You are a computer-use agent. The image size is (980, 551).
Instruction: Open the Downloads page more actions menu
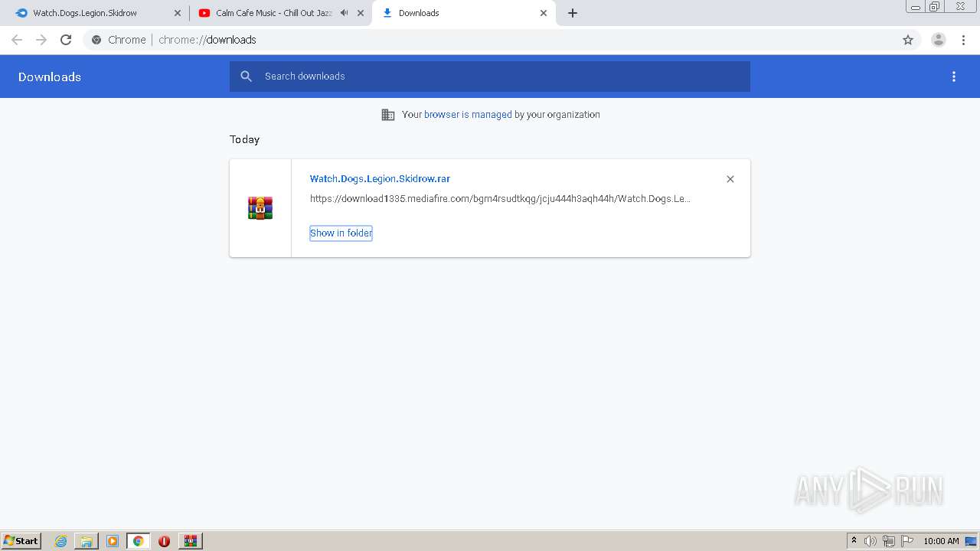(954, 77)
